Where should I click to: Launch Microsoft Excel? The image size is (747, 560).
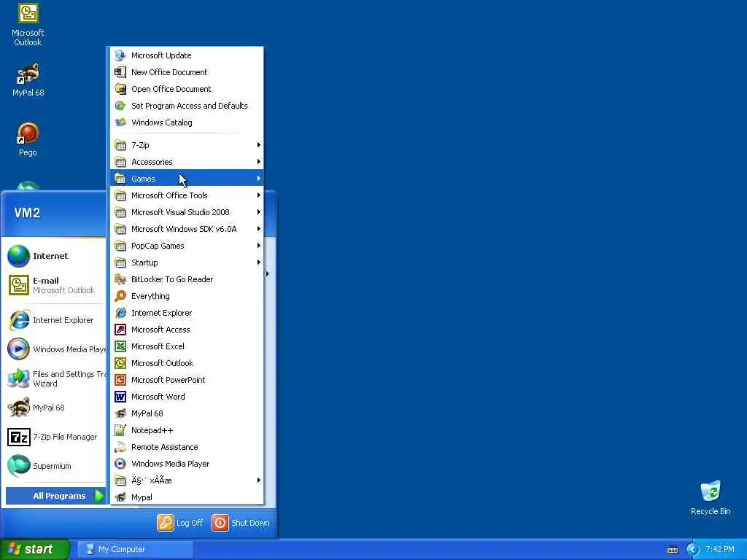[x=187, y=346]
